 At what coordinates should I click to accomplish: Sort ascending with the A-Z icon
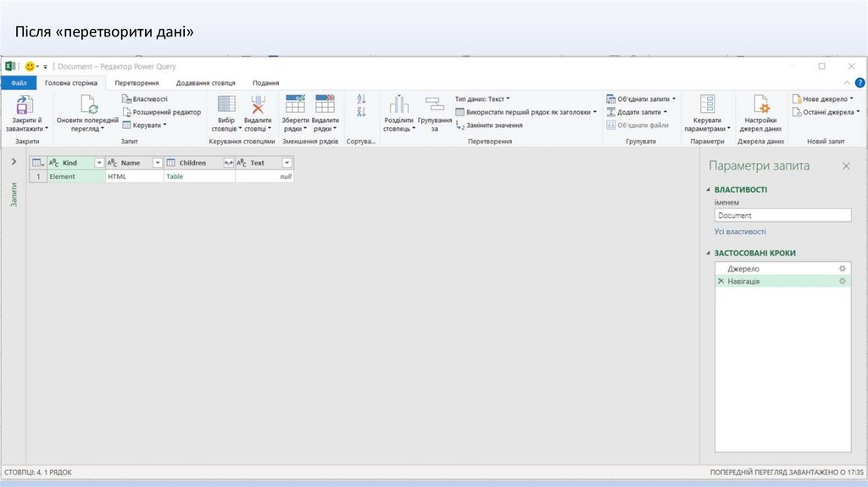(x=361, y=99)
